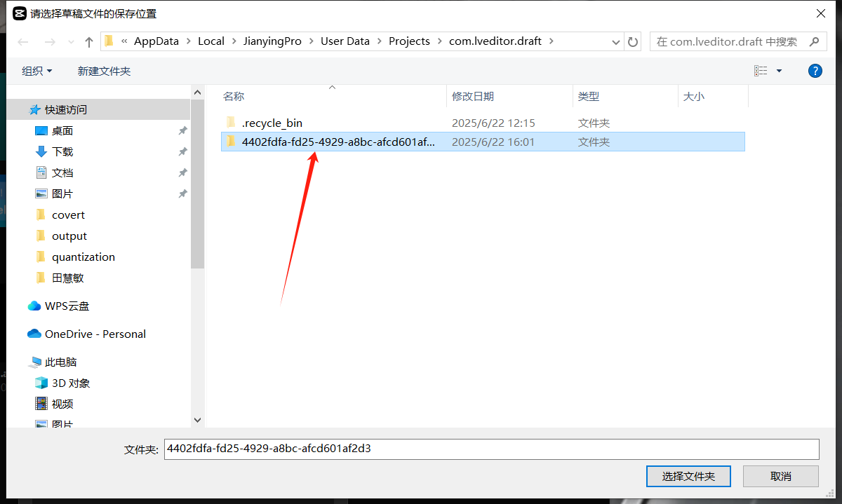Click the 文件夹 name input field
The image size is (842, 504).
[491, 449]
